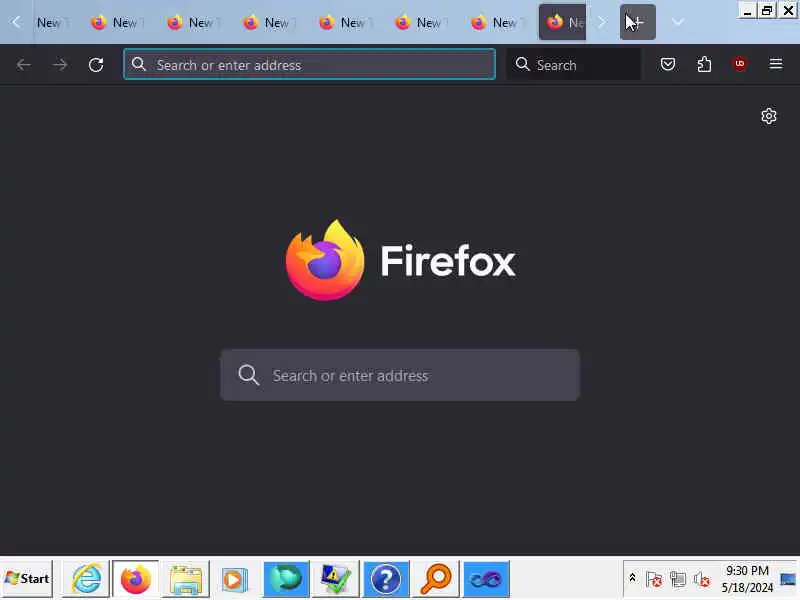800x600 pixels.
Task: Open the Firefox application menu
Action: click(776, 64)
